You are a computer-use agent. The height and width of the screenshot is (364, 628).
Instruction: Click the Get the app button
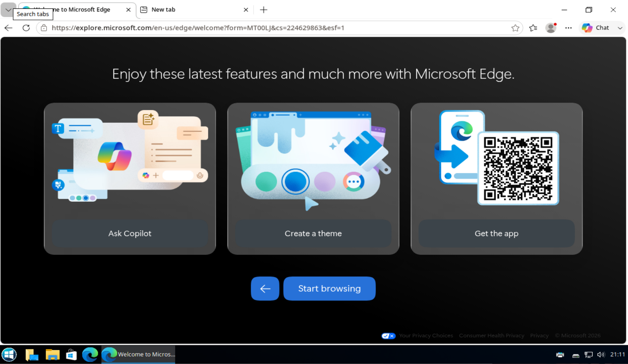(496, 233)
